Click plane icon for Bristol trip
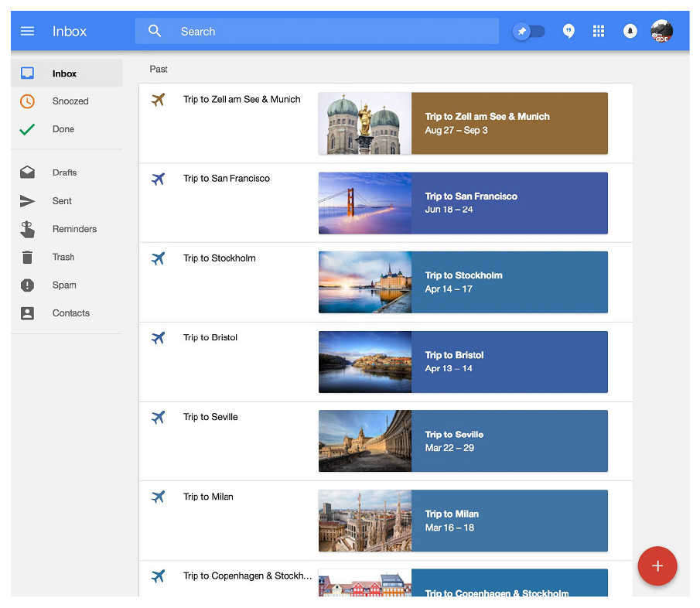This screenshot has height=608, width=700. 158,338
